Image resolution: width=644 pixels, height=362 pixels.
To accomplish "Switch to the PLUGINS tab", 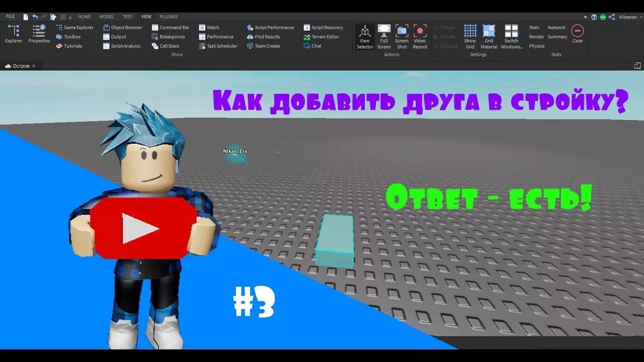I will coord(169,17).
